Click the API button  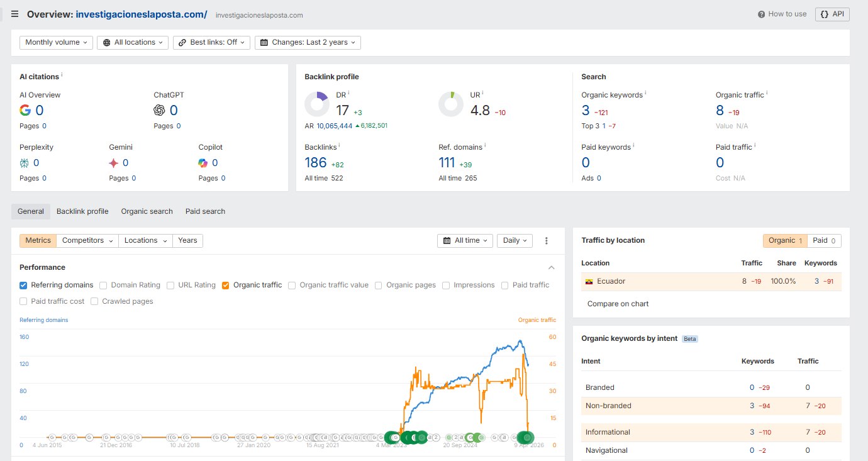(832, 14)
